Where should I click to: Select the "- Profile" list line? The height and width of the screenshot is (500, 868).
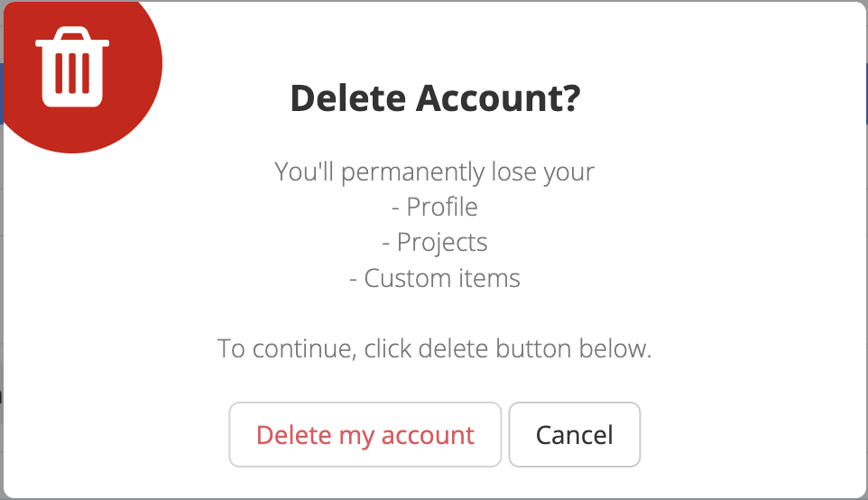[434, 207]
